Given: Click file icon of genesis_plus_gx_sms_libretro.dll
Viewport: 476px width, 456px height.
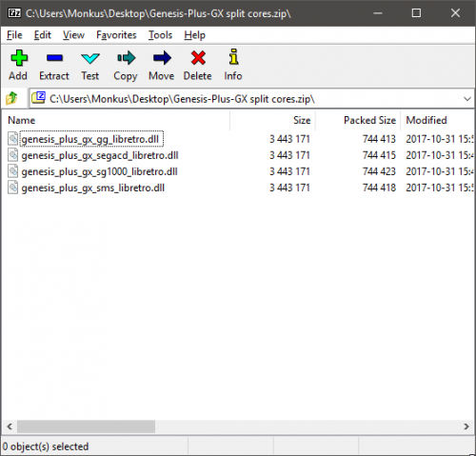Looking at the screenshot, I should 13,188.
